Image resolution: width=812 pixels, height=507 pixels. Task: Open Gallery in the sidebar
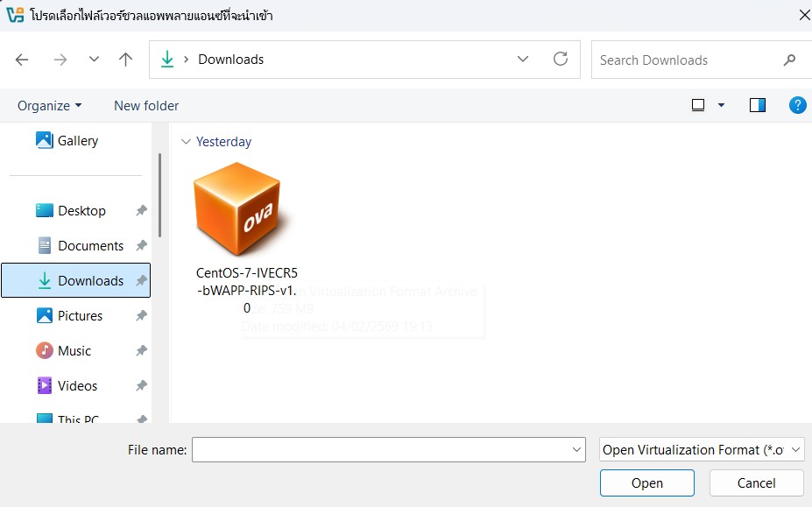pyautogui.click(x=77, y=141)
